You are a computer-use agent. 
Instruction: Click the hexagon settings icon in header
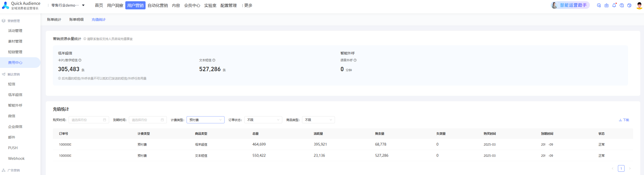pos(599,5)
